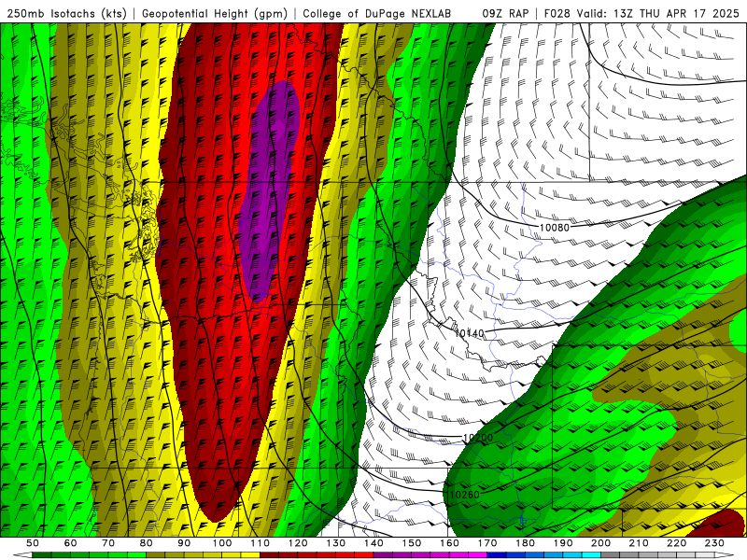Click the 'Geopotential Height (gpm)' header text
Screen dimensions: 747x560
pos(215,13)
